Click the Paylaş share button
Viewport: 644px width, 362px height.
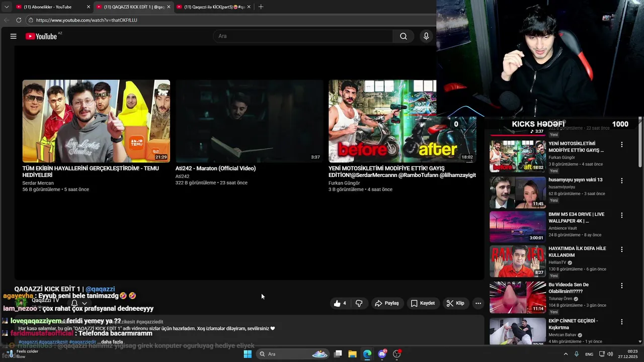coord(387,303)
